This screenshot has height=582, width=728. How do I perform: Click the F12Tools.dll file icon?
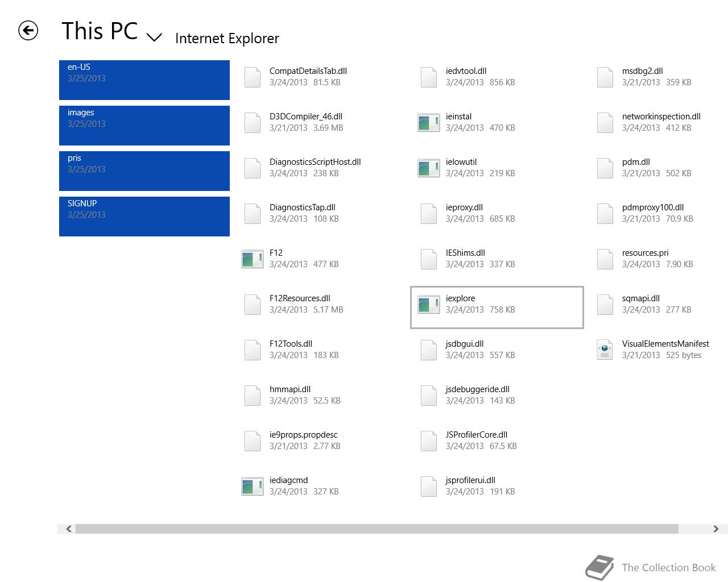click(253, 350)
